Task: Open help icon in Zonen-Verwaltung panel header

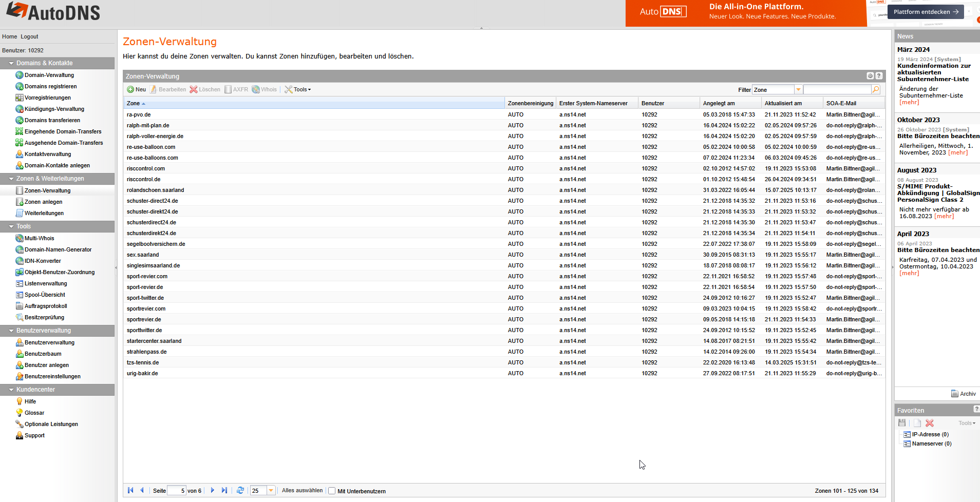Action: pyautogui.click(x=879, y=76)
